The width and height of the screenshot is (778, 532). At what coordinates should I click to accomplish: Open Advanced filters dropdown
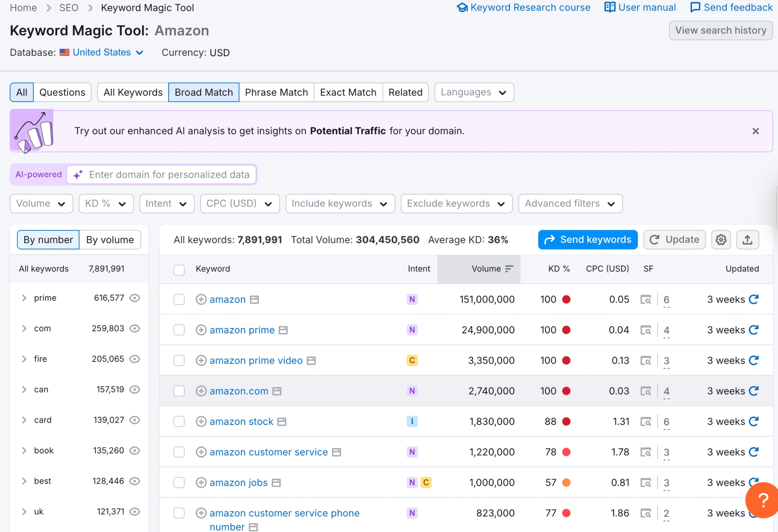click(x=571, y=204)
